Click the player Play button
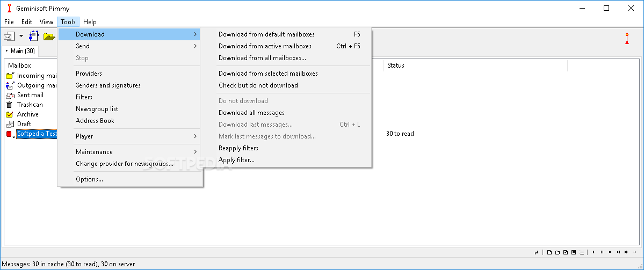Image resolution: width=644 pixels, height=270 pixels. click(594, 252)
